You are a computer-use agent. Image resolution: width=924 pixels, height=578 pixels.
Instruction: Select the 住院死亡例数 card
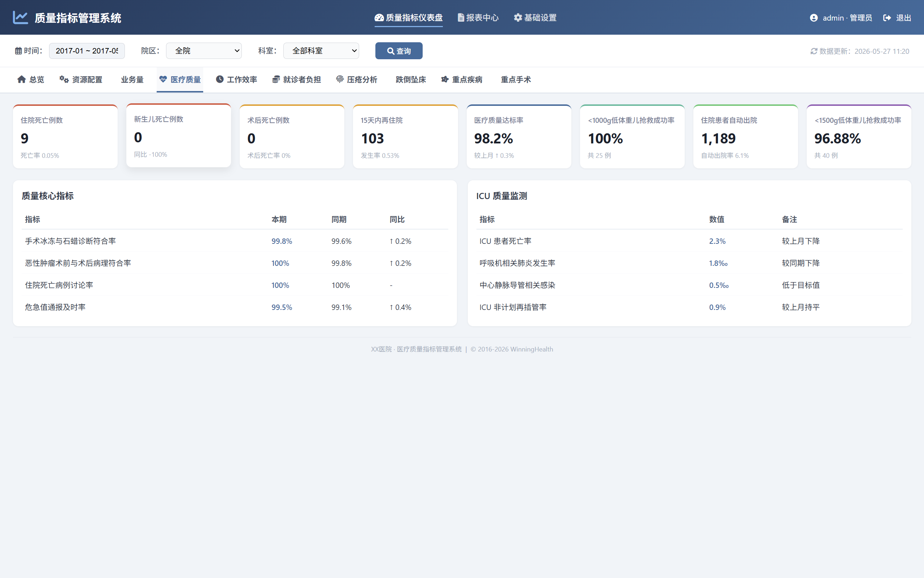click(x=65, y=137)
